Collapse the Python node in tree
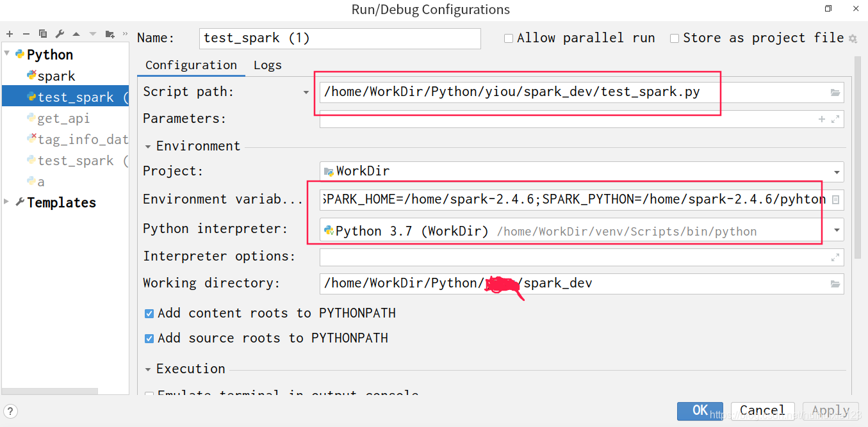Screen dimensions: 868x427 pyautogui.click(x=7, y=54)
